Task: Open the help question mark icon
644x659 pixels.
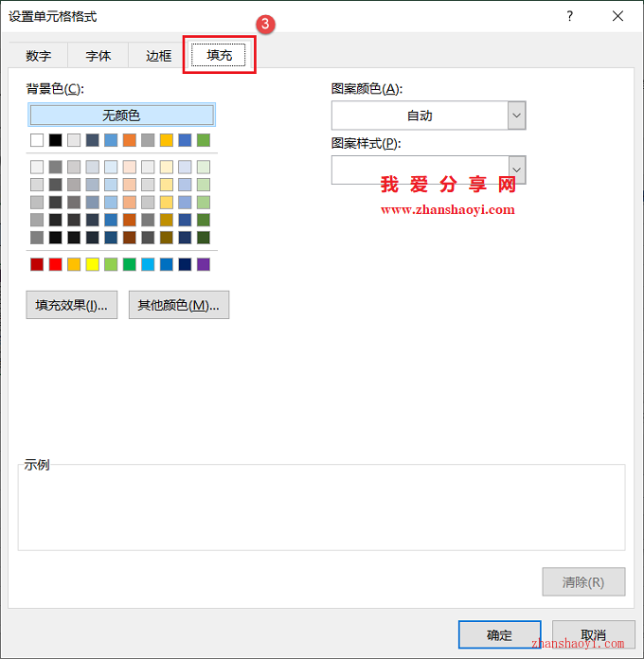Action: 569,16
